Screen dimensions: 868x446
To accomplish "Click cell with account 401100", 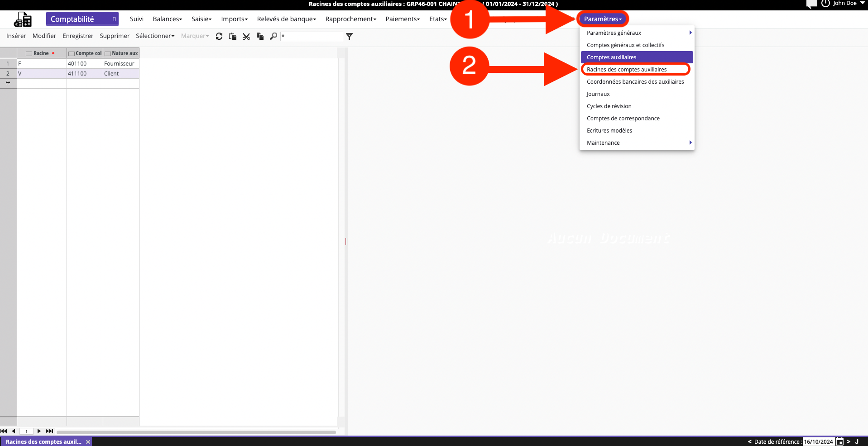I will tap(85, 63).
